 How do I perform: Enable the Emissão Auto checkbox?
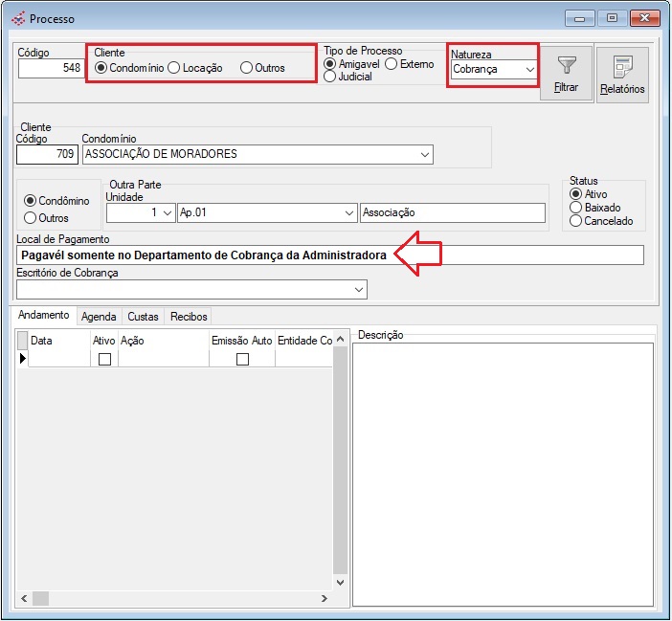(x=242, y=359)
